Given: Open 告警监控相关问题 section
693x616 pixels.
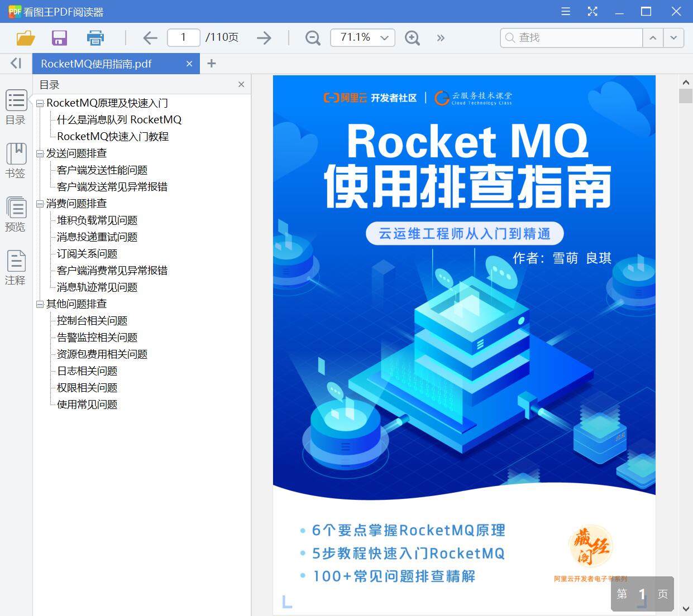Looking at the screenshot, I should click(97, 338).
